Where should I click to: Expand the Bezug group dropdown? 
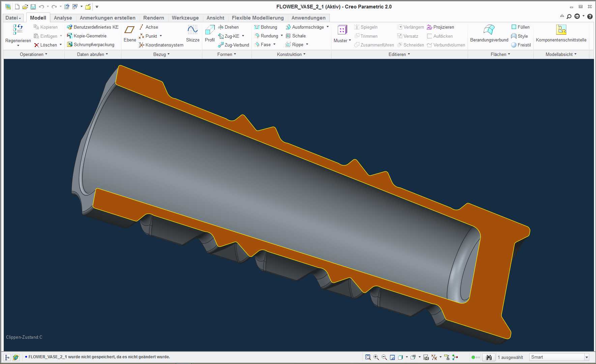tap(161, 54)
